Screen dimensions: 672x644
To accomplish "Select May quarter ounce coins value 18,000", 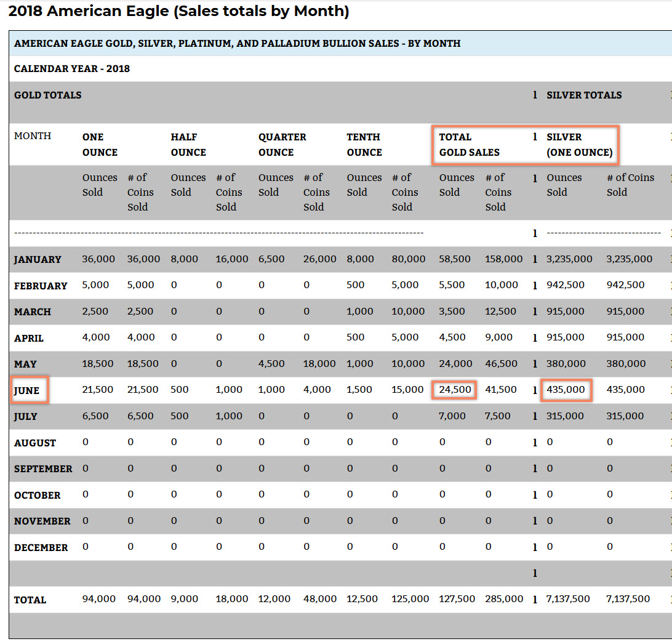I will click(319, 364).
